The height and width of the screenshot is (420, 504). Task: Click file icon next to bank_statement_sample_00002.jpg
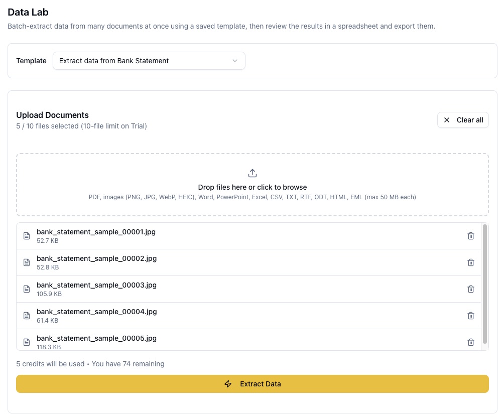point(27,262)
